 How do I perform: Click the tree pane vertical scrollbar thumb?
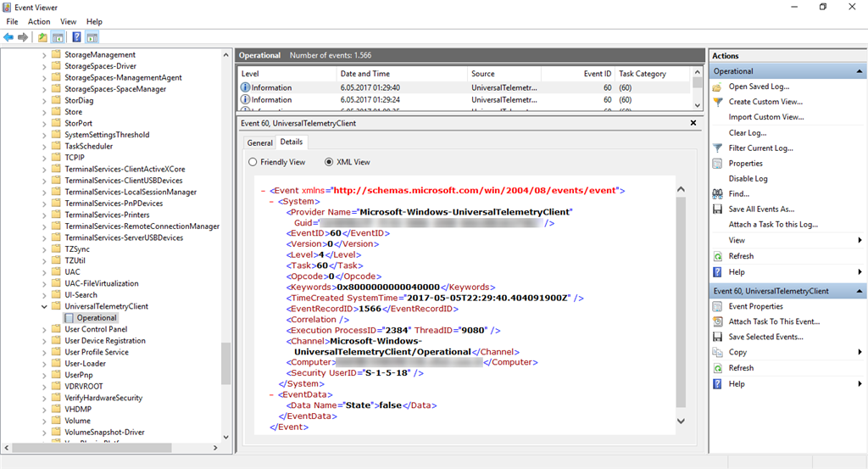[225, 364]
